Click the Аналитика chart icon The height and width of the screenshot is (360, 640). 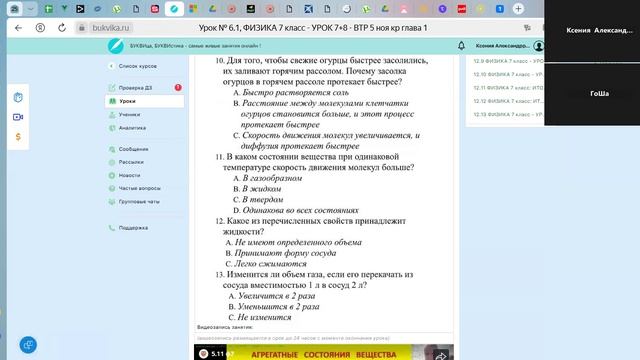click(x=112, y=128)
